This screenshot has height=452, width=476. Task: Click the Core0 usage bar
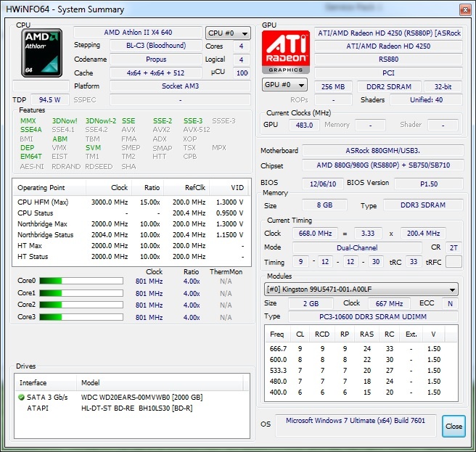[x=81, y=281]
